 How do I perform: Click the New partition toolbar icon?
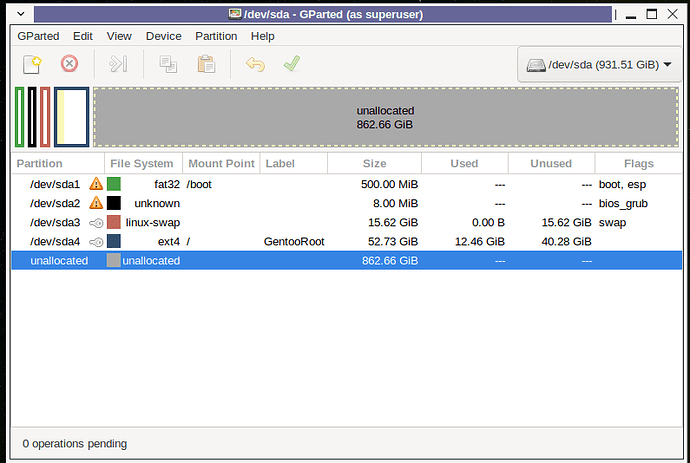tap(32, 64)
